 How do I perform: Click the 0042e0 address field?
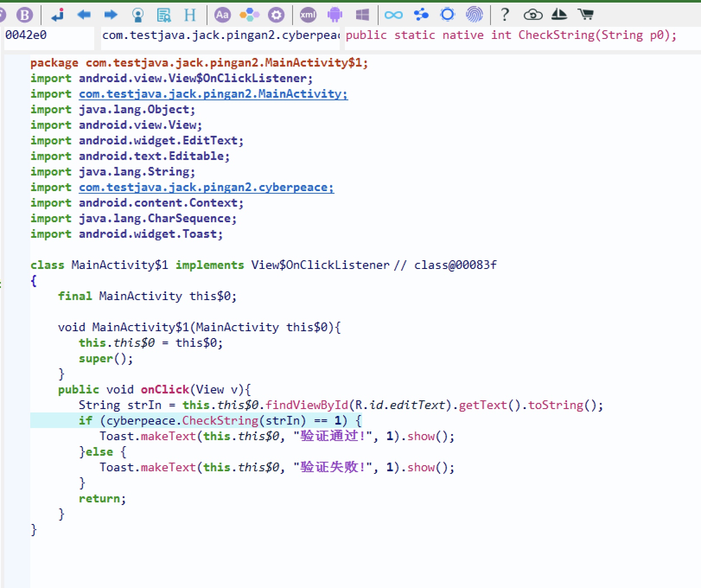[x=48, y=35]
